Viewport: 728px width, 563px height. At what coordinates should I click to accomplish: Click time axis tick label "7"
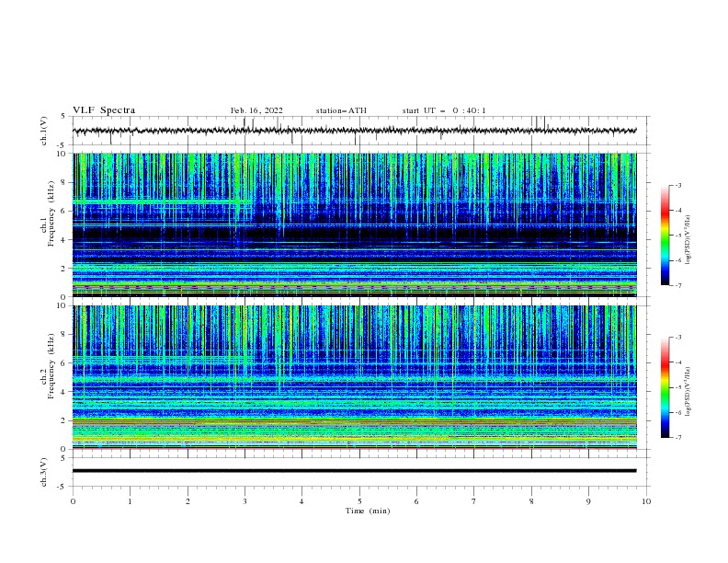click(474, 501)
